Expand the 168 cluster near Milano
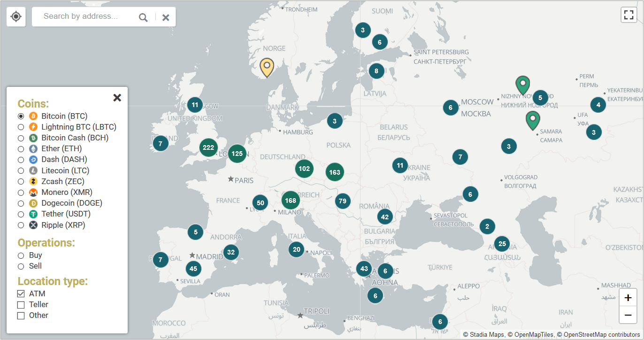 click(x=291, y=201)
